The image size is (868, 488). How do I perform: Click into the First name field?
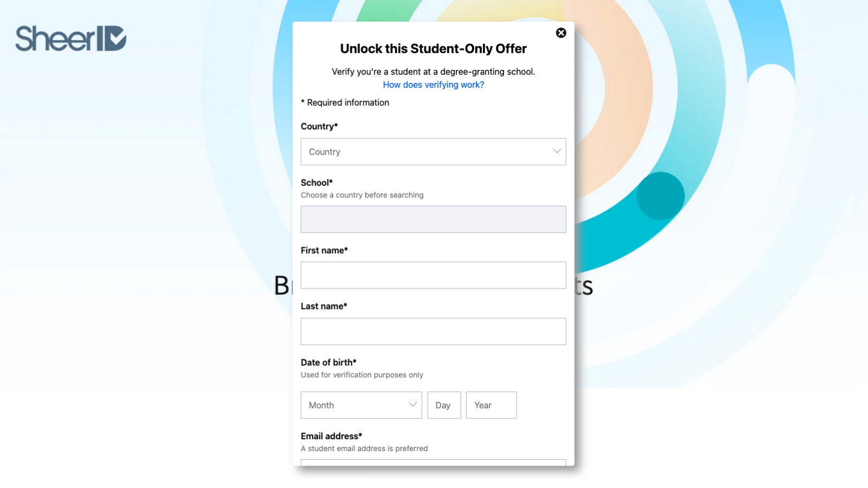point(433,275)
